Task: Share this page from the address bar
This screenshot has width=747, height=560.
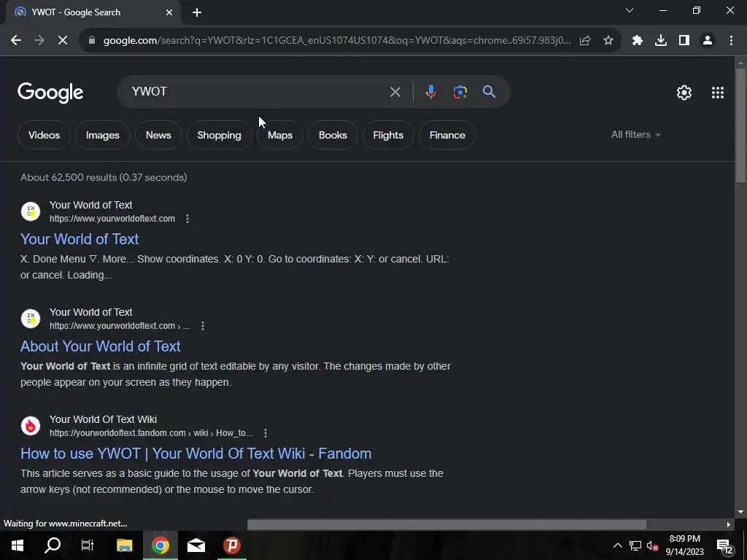Action: point(585,41)
